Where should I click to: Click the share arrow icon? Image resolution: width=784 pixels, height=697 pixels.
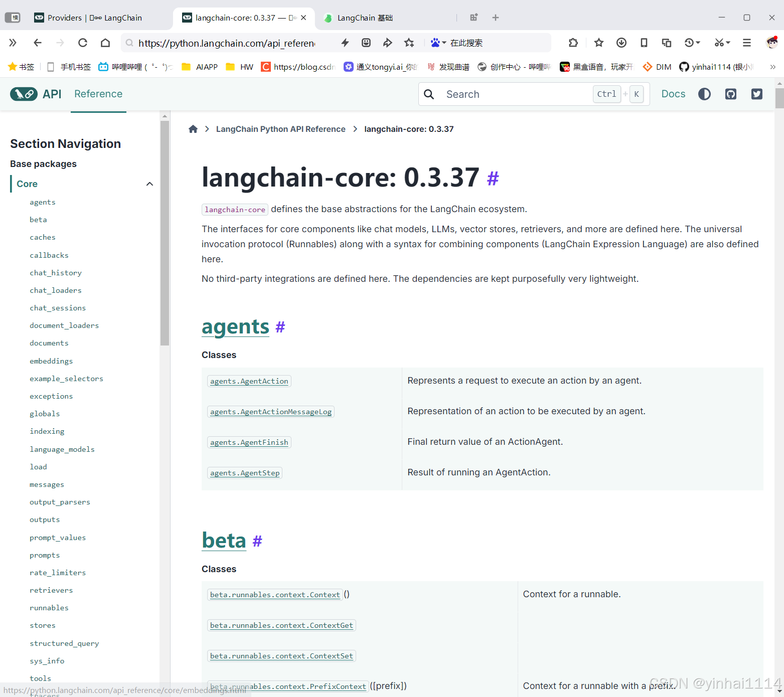(387, 43)
